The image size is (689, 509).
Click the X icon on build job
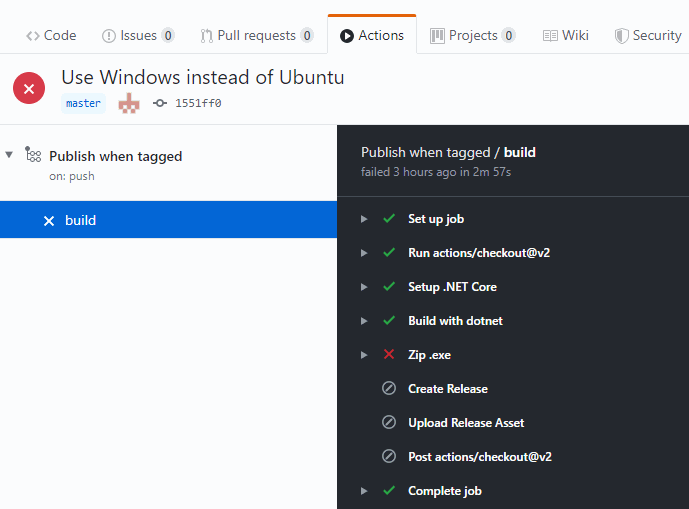(x=49, y=221)
